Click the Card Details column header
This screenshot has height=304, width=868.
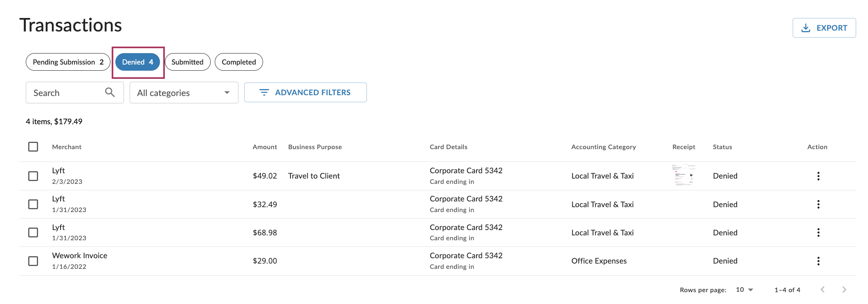point(448,147)
